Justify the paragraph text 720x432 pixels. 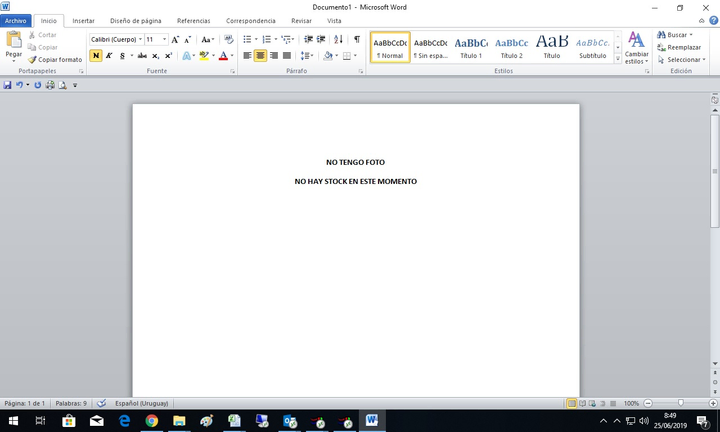coord(287,56)
